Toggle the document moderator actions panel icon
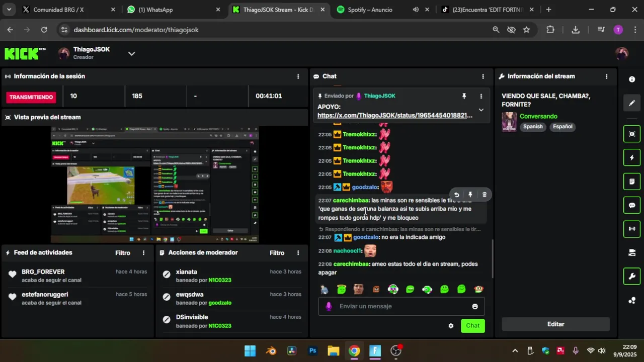Screen dimensions: 644x362 pos(632,182)
